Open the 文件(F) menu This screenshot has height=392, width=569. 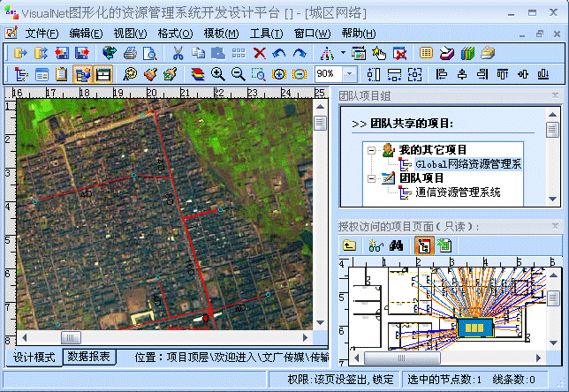coord(42,34)
